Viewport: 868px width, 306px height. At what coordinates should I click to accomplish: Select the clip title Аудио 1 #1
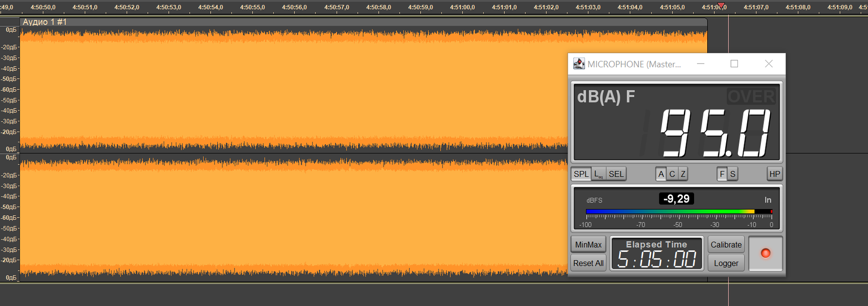(x=45, y=22)
